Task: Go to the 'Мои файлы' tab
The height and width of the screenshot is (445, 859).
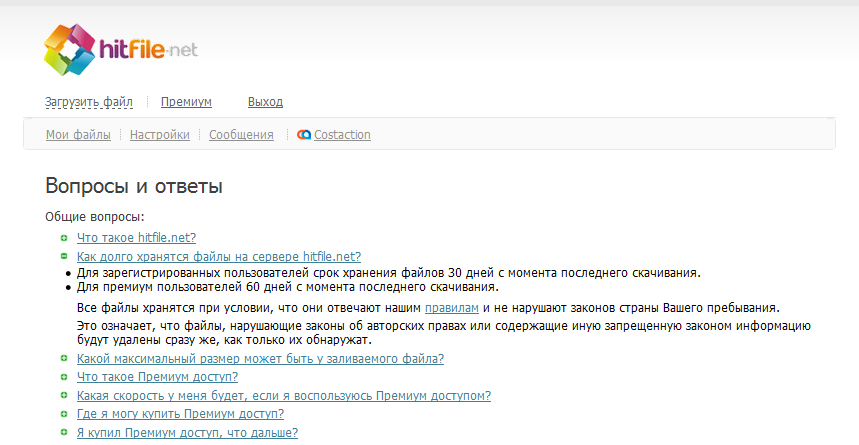Action: tap(78, 135)
